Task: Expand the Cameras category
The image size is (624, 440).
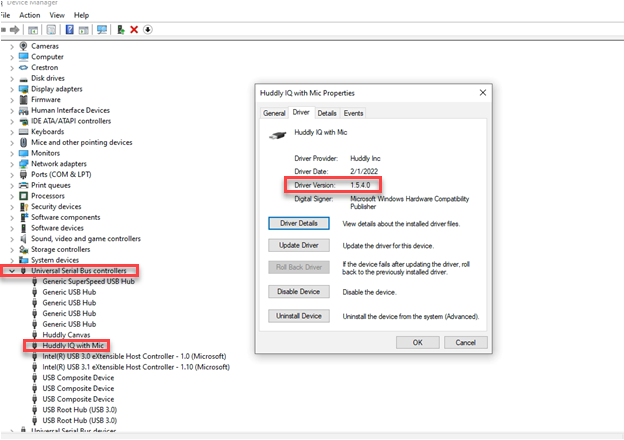Action: coord(12,46)
